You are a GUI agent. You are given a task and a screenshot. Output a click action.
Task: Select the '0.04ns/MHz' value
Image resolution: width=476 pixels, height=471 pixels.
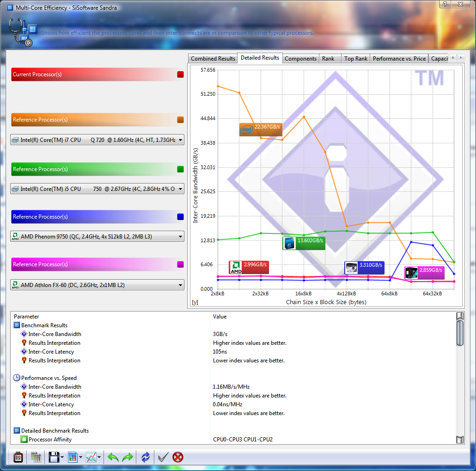227,404
